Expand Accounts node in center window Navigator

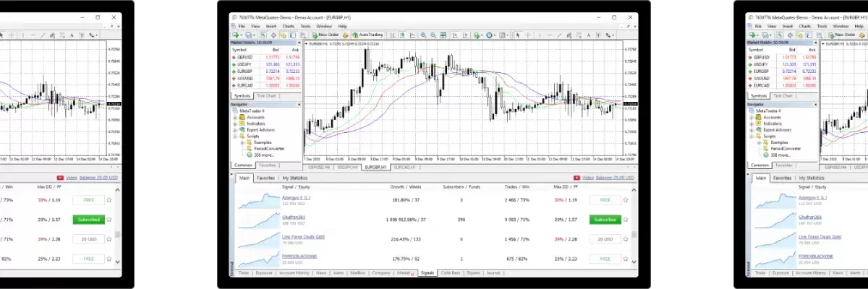pos(235,116)
